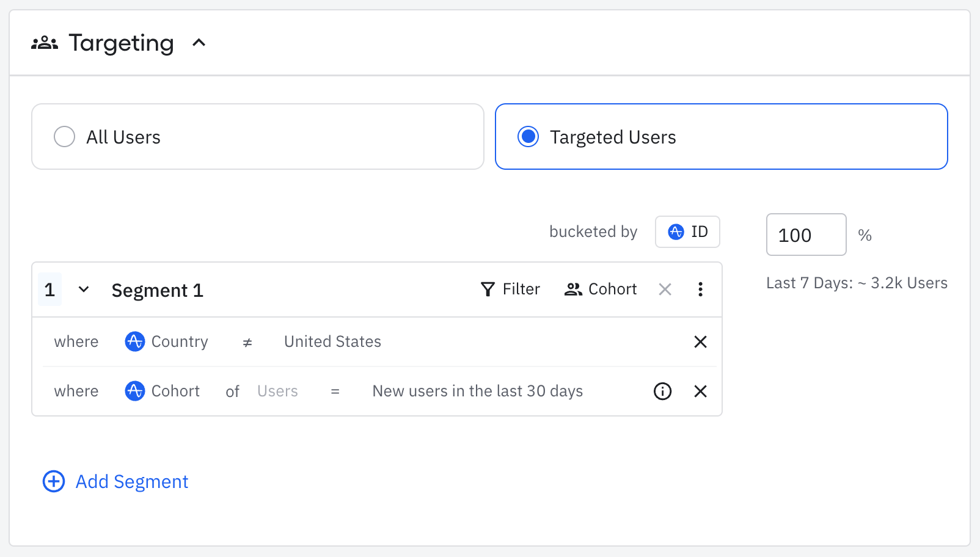Click the Targeting people icon in the header
The width and height of the screenshot is (980, 557).
pos(45,42)
